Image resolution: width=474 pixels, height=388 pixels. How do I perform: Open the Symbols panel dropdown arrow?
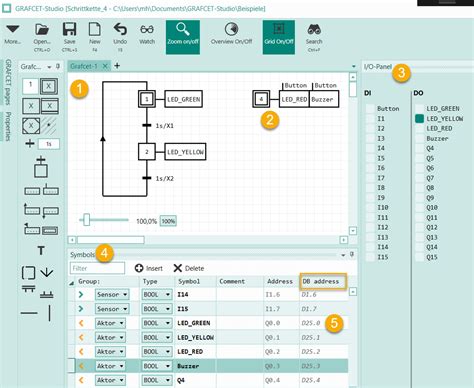[x=343, y=255]
